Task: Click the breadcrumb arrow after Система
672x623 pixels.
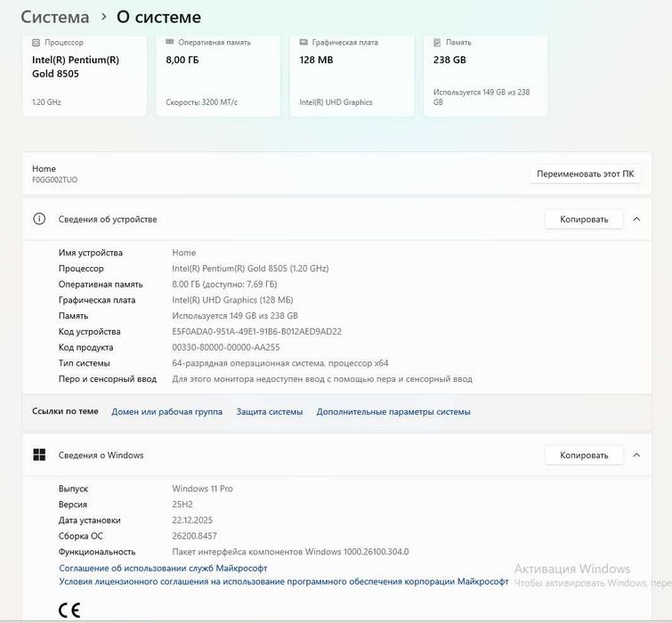Action: tap(103, 17)
